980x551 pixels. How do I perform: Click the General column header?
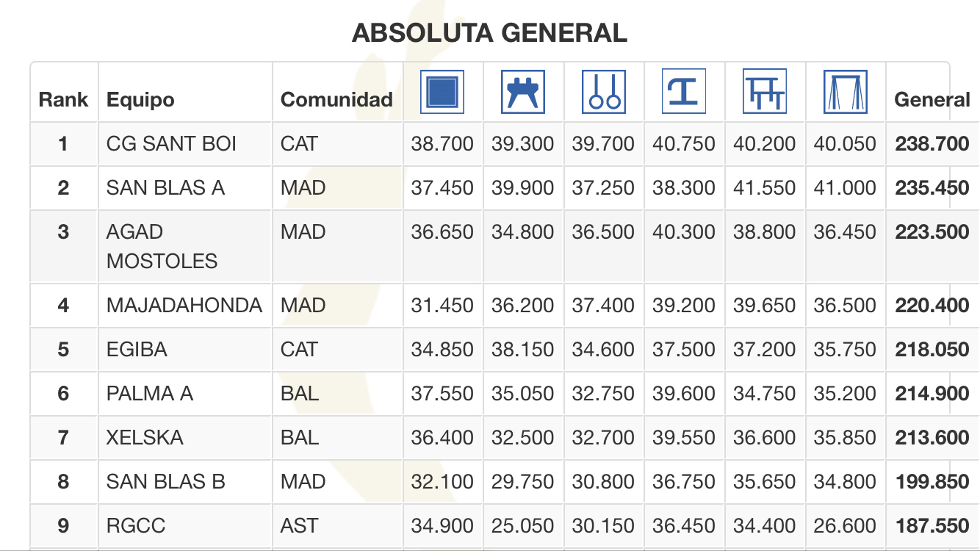point(932,100)
